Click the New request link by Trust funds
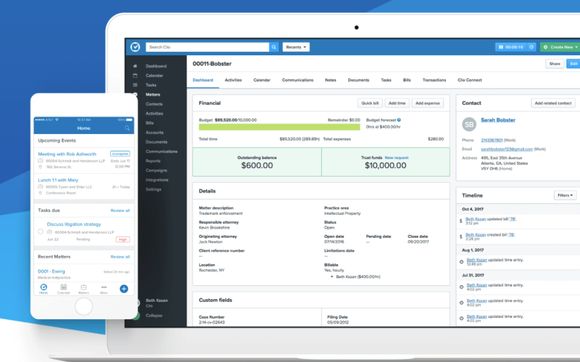 pos(397,158)
